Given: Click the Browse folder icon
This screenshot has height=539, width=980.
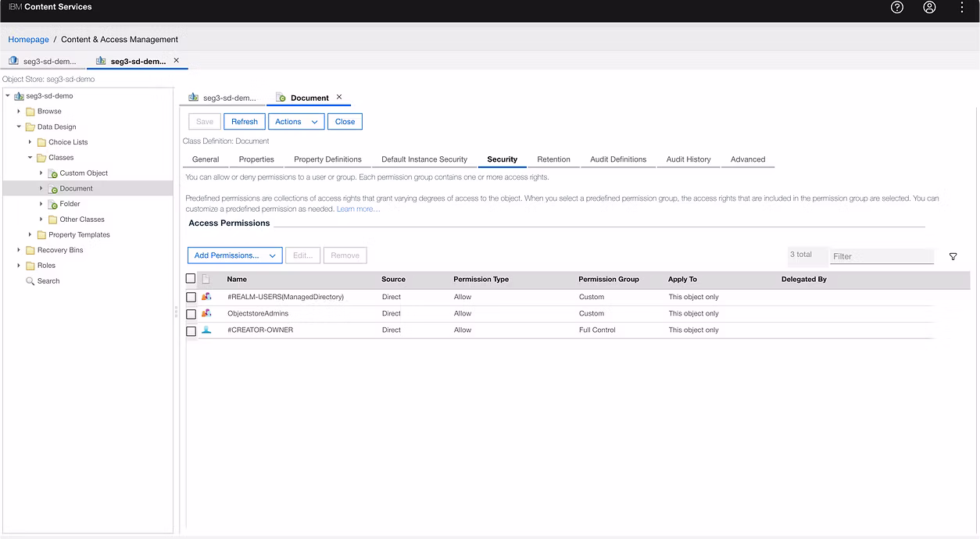Looking at the screenshot, I should 30,112.
